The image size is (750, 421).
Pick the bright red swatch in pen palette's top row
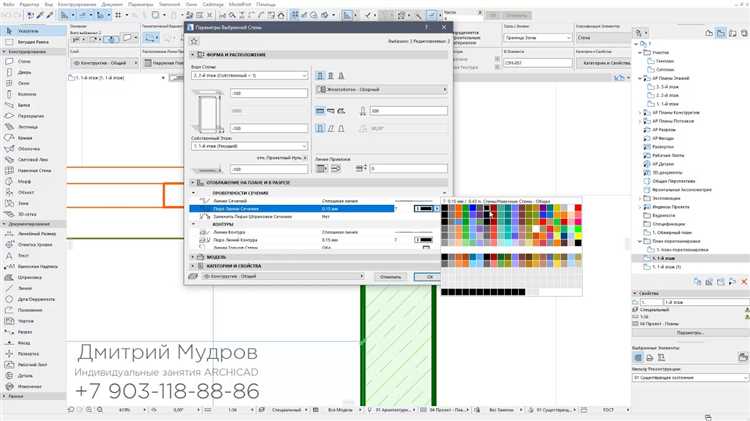[578, 208]
